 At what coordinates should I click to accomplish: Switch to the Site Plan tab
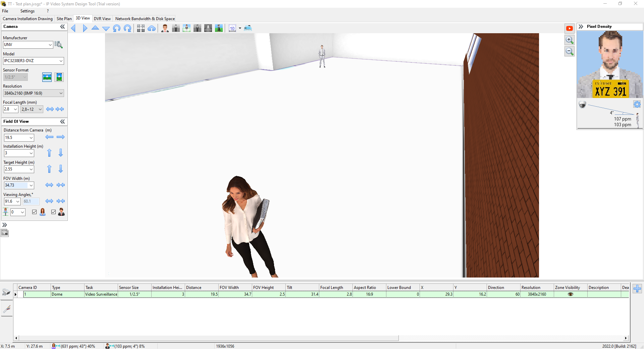64,19
